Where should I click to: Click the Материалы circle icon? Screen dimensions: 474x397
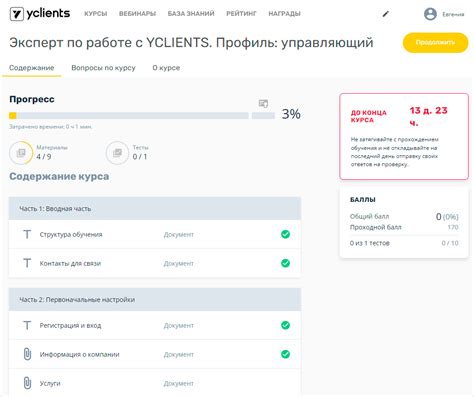(x=21, y=153)
